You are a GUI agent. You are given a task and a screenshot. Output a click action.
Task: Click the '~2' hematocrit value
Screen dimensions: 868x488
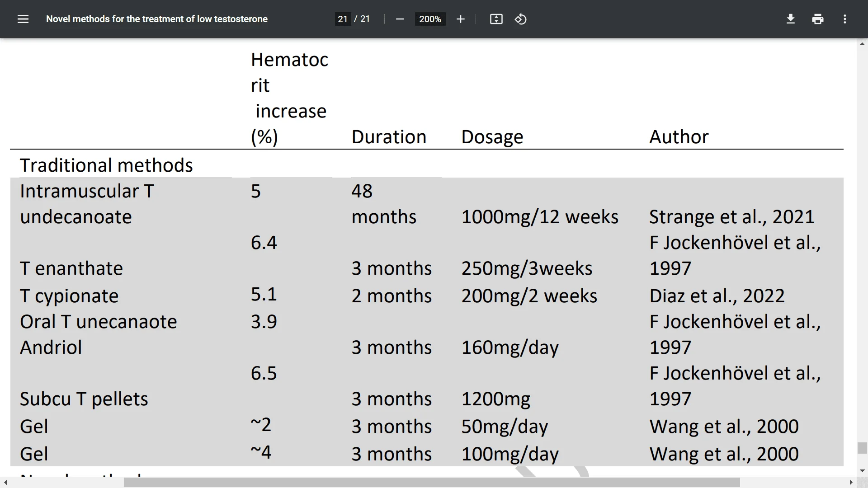click(261, 425)
